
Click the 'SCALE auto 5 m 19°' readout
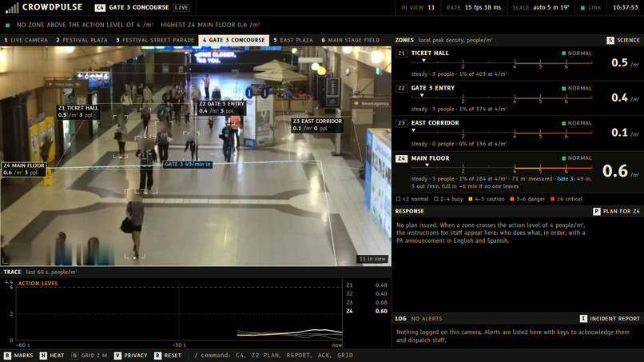[541, 7]
